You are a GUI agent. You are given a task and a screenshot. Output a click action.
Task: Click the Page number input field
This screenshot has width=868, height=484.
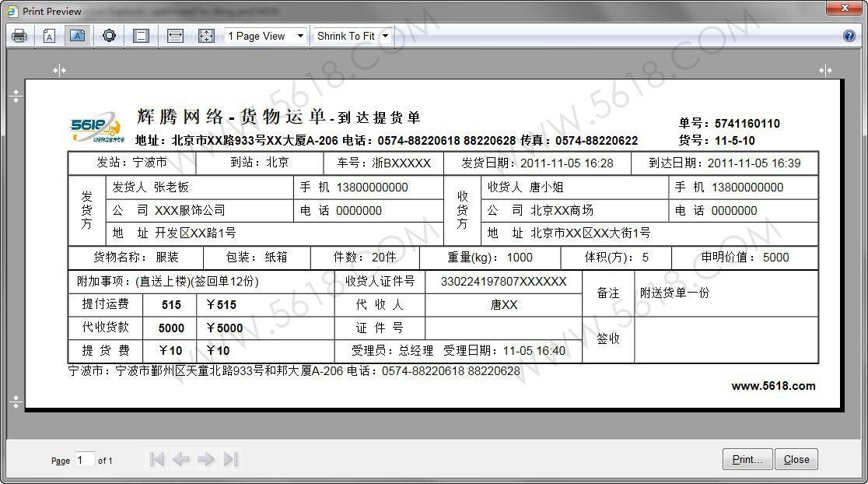click(x=85, y=460)
